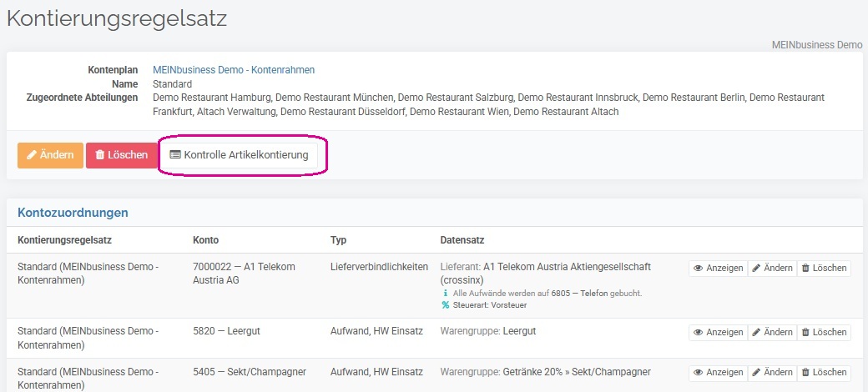Viewport: 868px width, 392px height.
Task: Click the Typ column header
Action: (338, 240)
